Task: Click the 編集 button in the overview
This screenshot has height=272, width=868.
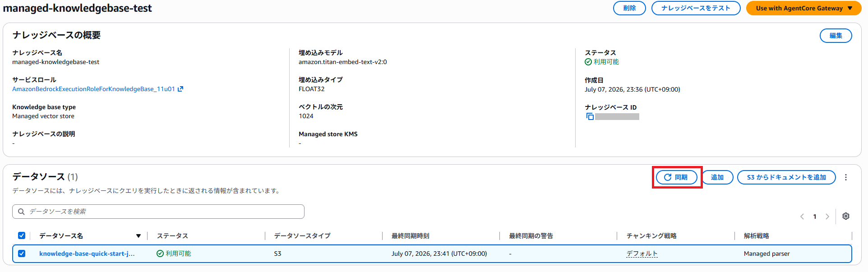Action: [x=836, y=36]
